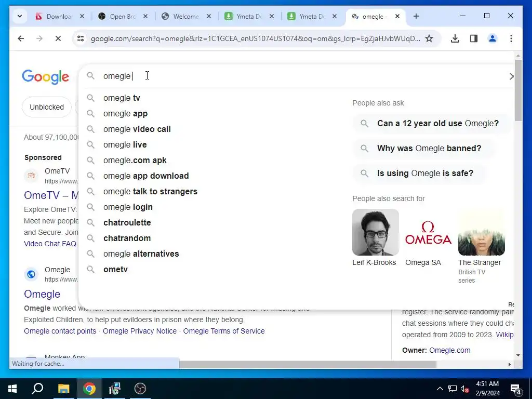Viewport: 532px width, 399px height.
Task: Open OBS Studio from the taskbar
Action: 140,389
